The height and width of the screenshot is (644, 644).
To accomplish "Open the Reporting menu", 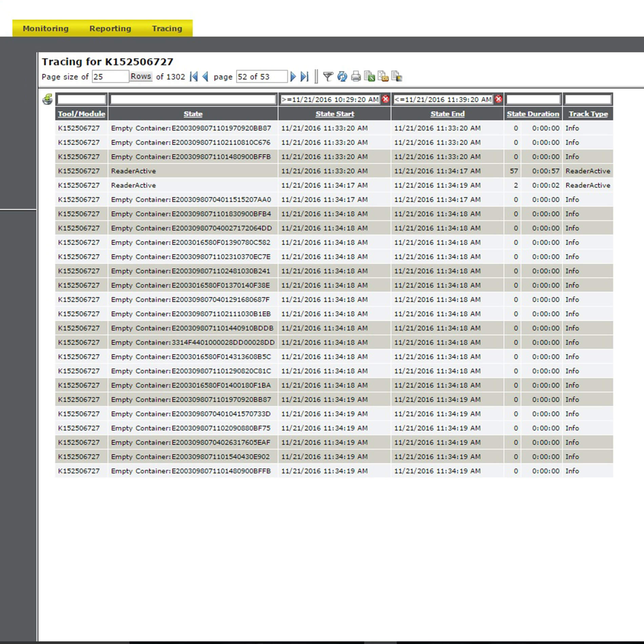I will tap(110, 28).
